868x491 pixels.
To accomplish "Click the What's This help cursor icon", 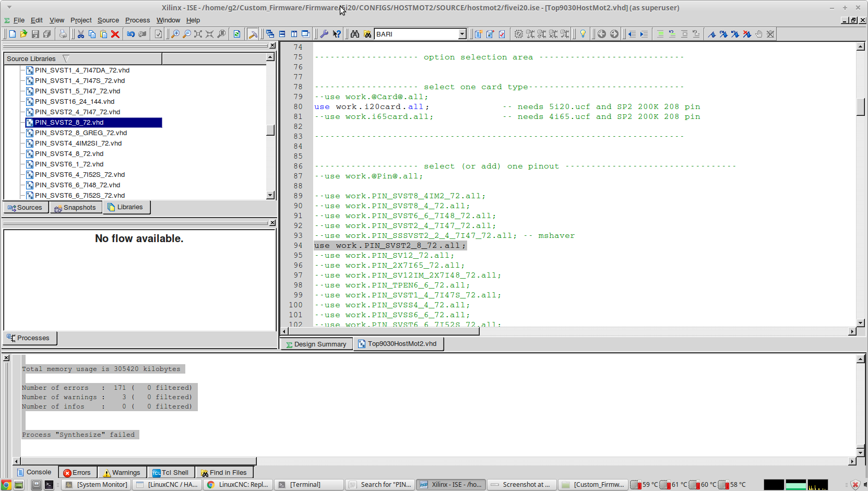I will point(337,34).
